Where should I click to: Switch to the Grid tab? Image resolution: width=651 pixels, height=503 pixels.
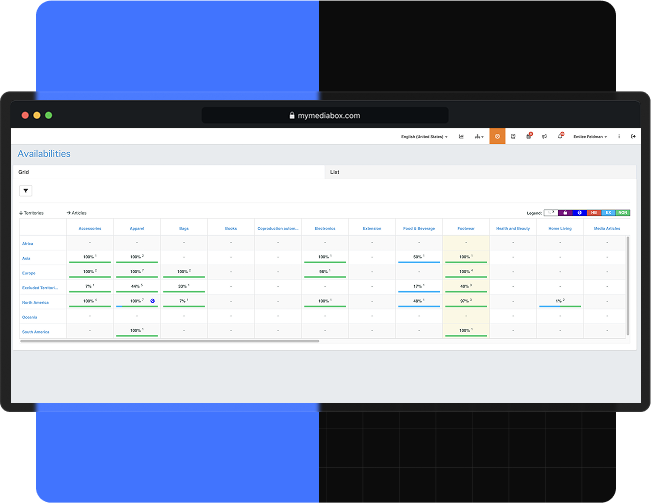[x=24, y=172]
